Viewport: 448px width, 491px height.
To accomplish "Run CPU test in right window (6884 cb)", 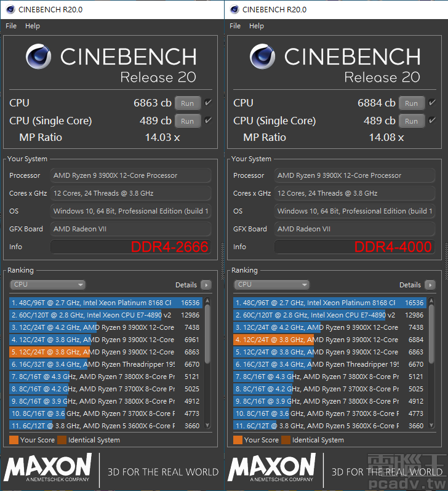I will 411,103.
